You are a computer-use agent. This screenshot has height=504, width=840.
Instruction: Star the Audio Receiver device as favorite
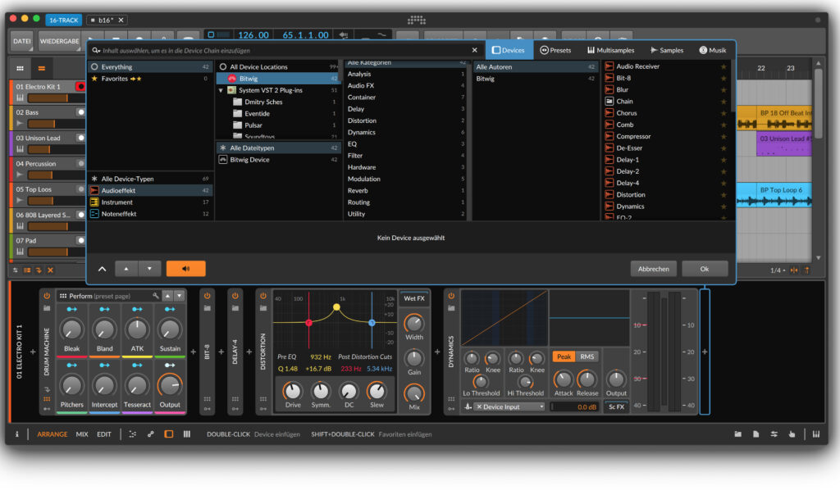[724, 67]
